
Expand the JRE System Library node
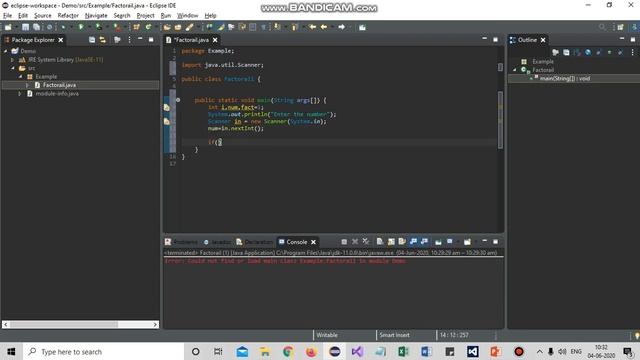[13, 60]
